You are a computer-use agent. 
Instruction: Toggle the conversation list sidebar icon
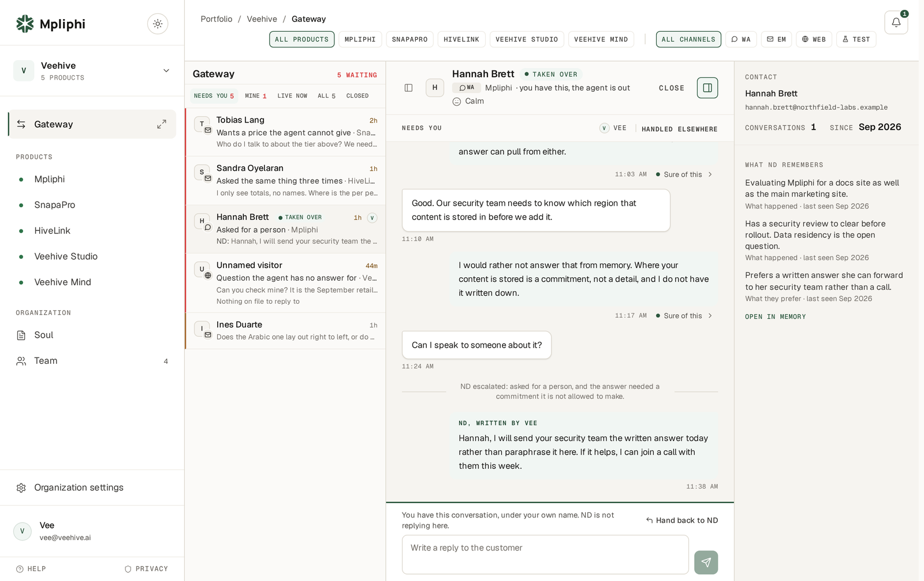pos(408,88)
